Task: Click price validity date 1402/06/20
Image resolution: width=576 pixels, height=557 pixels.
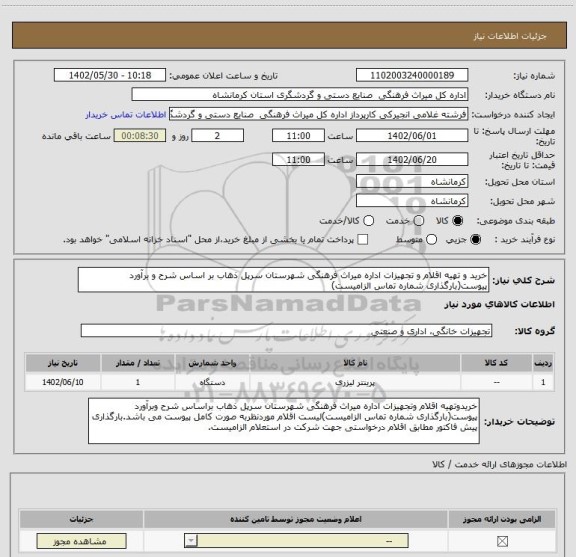Action: tap(412, 159)
